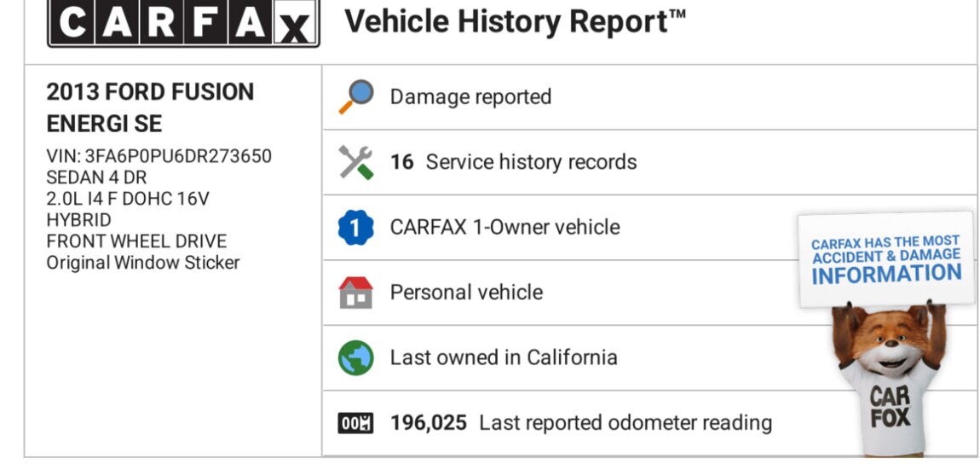Open the Damage reported row

(x=470, y=97)
